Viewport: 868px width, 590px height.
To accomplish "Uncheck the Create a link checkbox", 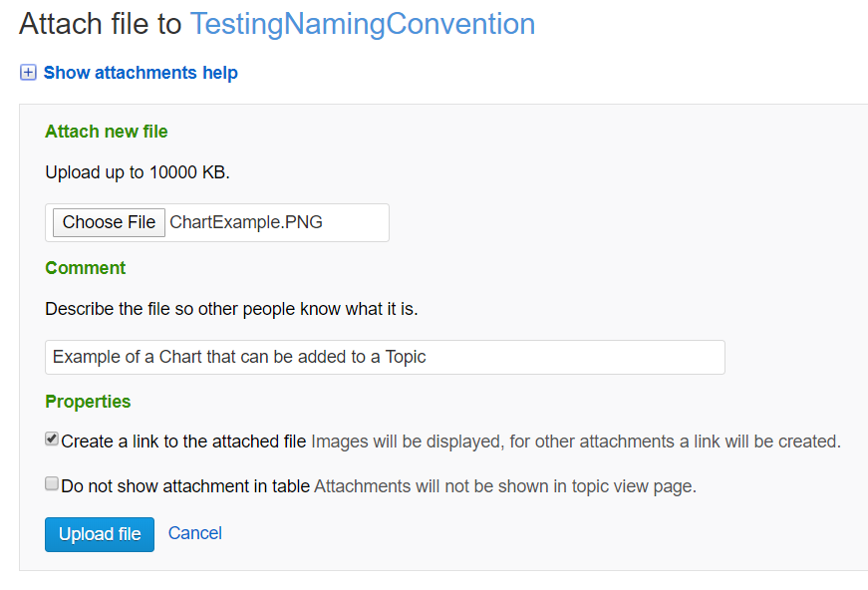I will pyautogui.click(x=52, y=440).
